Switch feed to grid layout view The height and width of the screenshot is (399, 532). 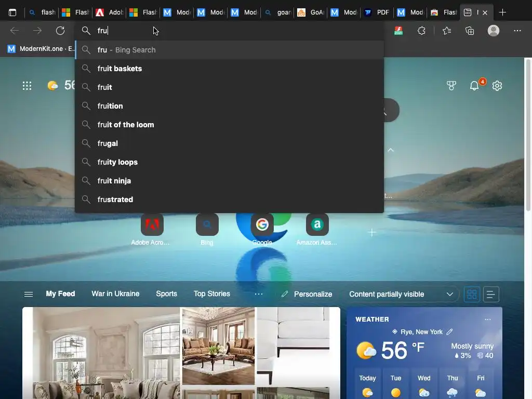click(472, 294)
